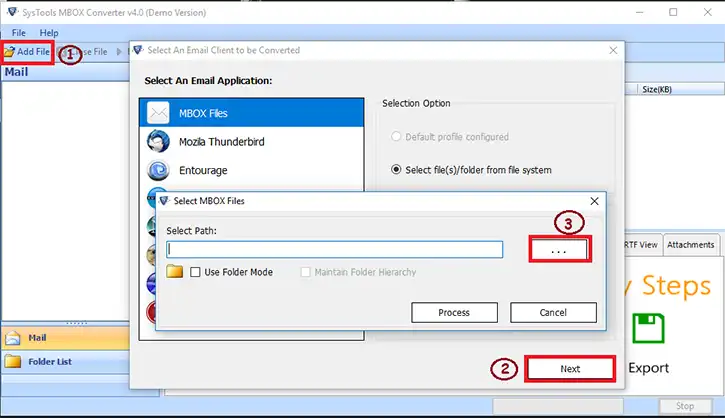Viewport: 725px width, 418px height.
Task: Choose Entourage email application
Action: (x=252, y=170)
